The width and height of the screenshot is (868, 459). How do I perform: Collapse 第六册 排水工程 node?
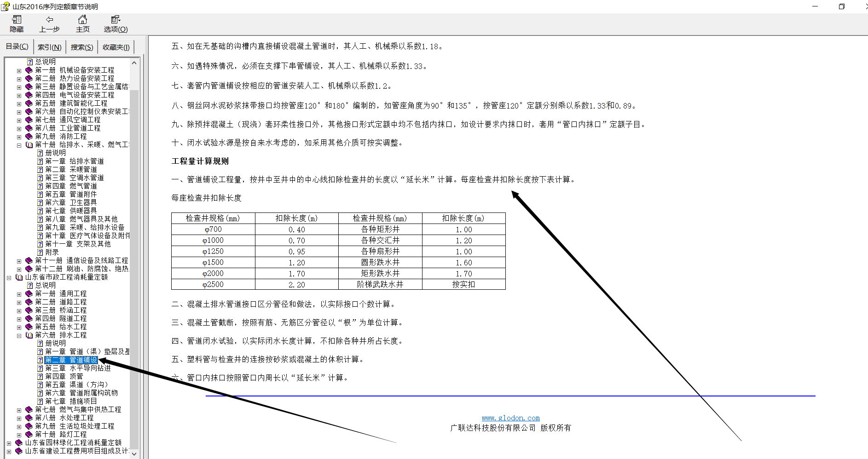click(19, 336)
